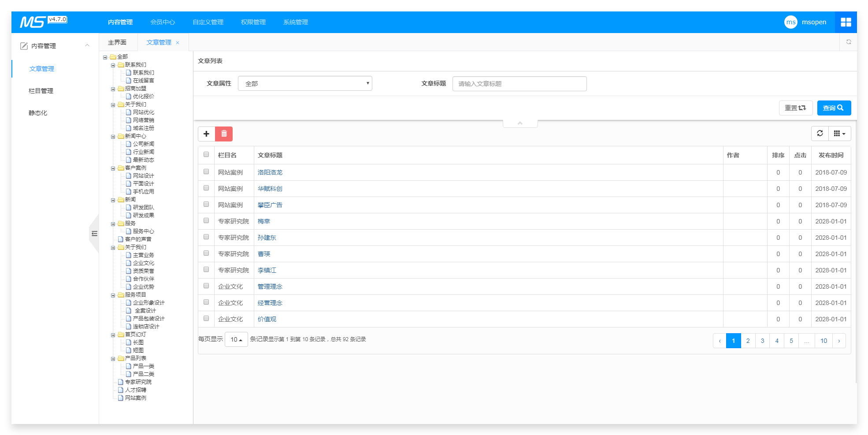868x435 pixels.
Task: Collapse the 新闻中心 tree folder
Action: 113,137
